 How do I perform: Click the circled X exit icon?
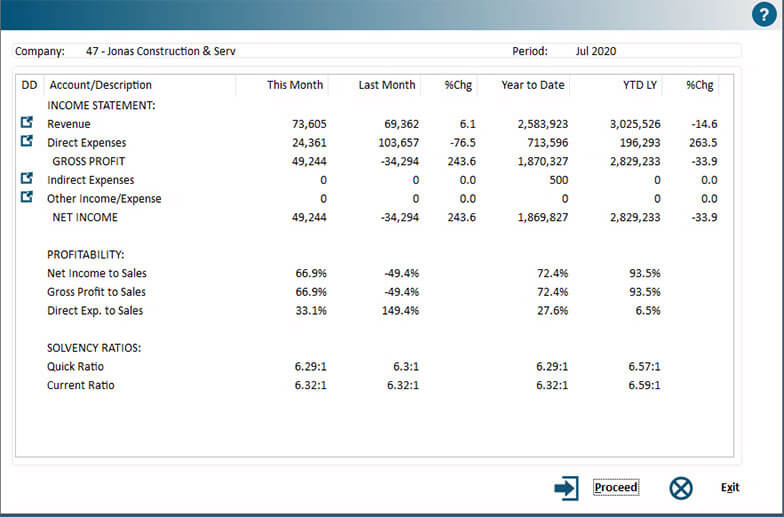[x=681, y=488]
